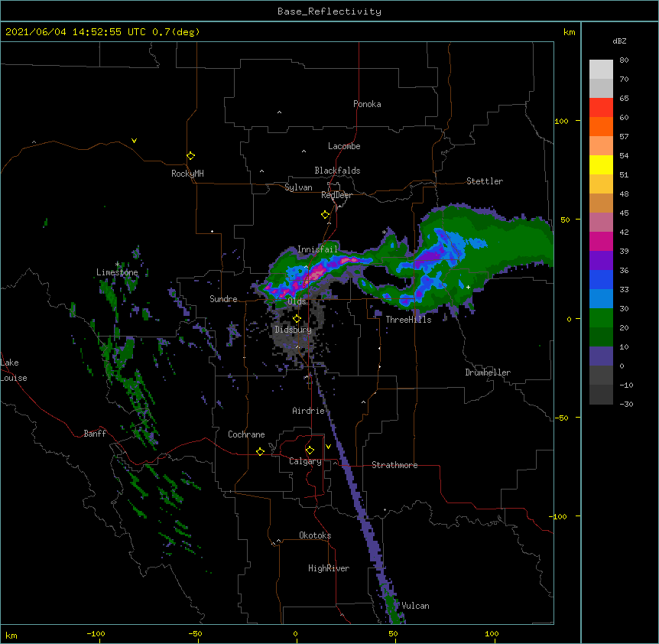The image size is (659, 644).
Task: Click the Drumheller label
Action: 488,372
